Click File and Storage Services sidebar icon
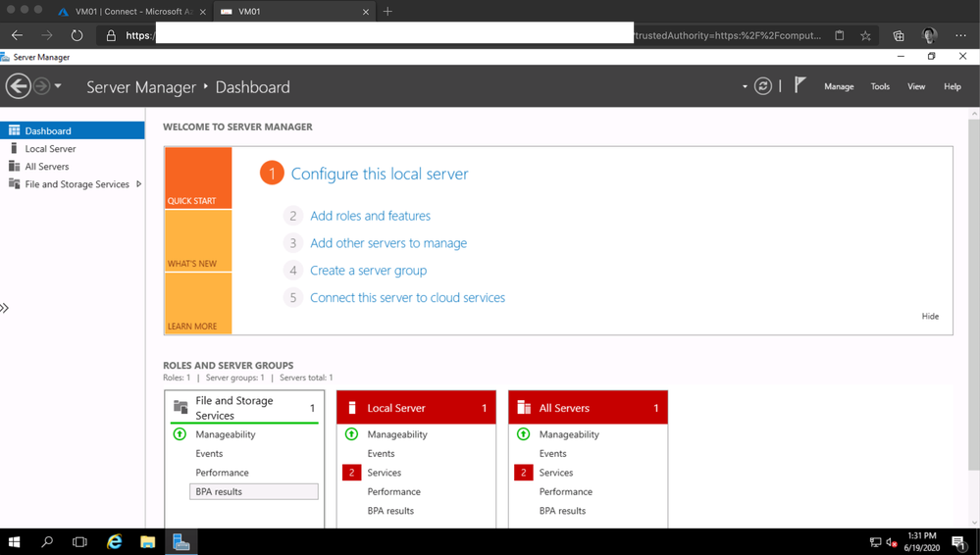 14,183
